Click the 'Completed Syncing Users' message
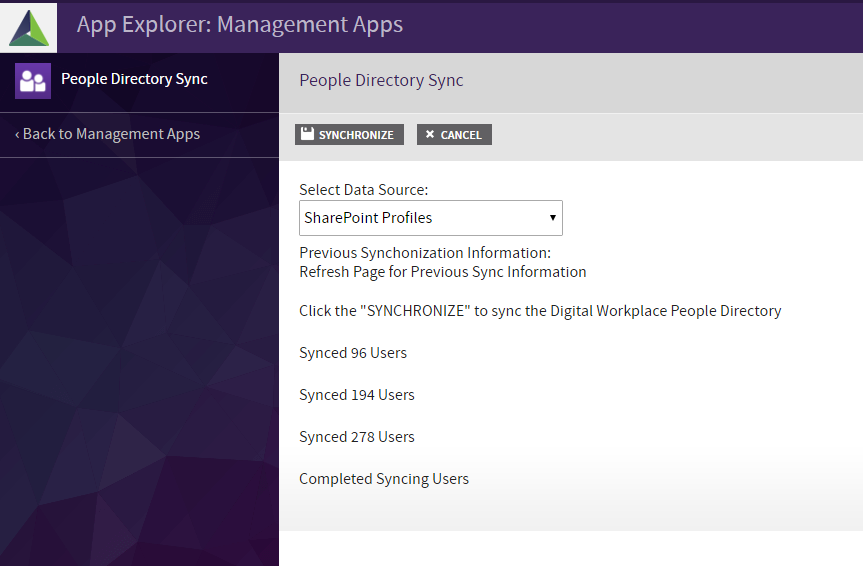Screen dimensions: 863x566 pyautogui.click(x=384, y=479)
